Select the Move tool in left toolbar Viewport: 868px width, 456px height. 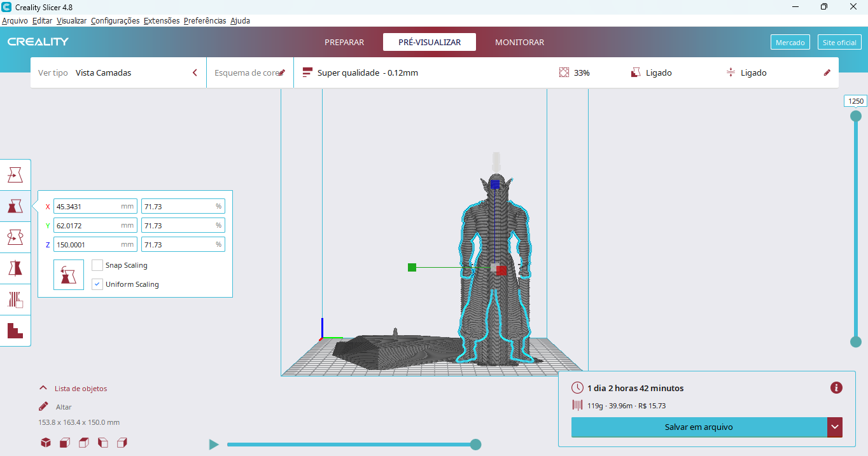[15, 174]
